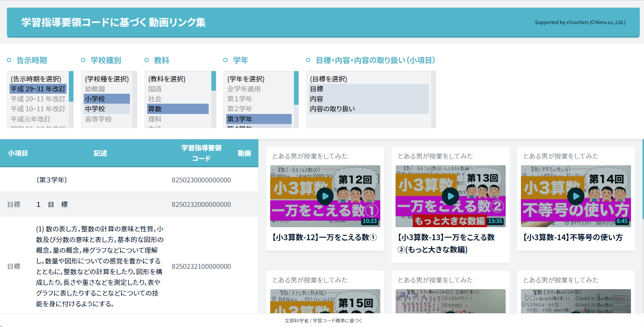The image size is (644, 327).
Task: Select 平成 29~31 年改訂 in 告示時期 list
Action: 38,89
